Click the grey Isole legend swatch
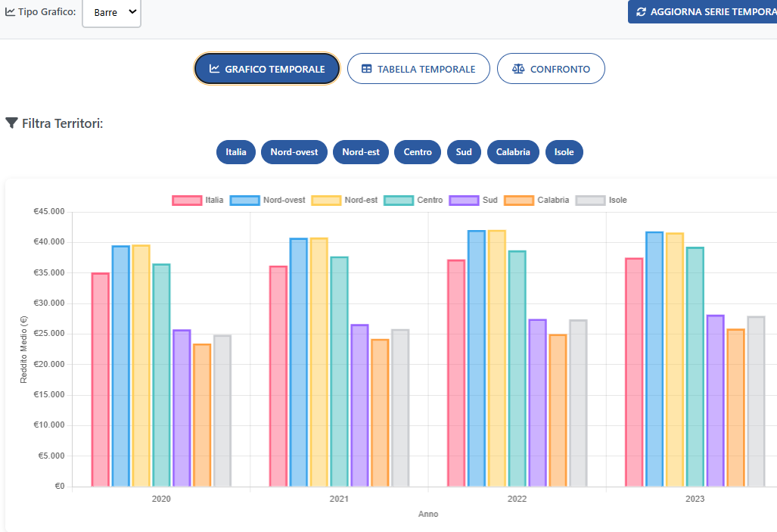The height and width of the screenshot is (532, 777). (590, 201)
